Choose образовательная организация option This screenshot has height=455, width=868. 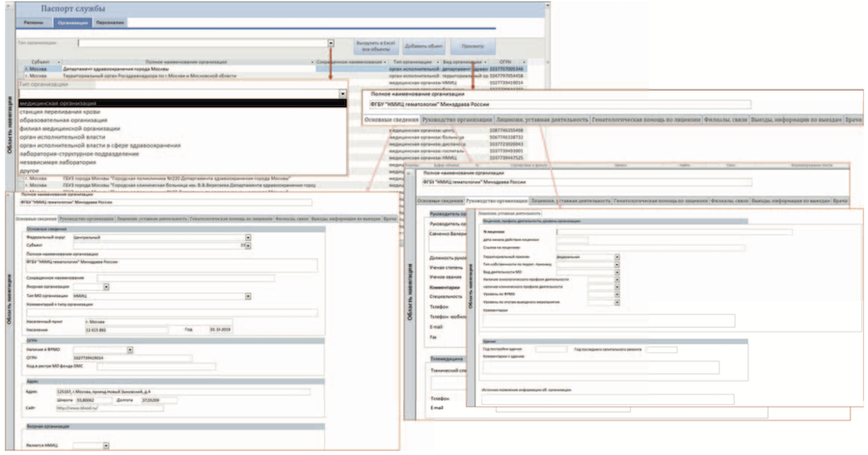coord(182,120)
